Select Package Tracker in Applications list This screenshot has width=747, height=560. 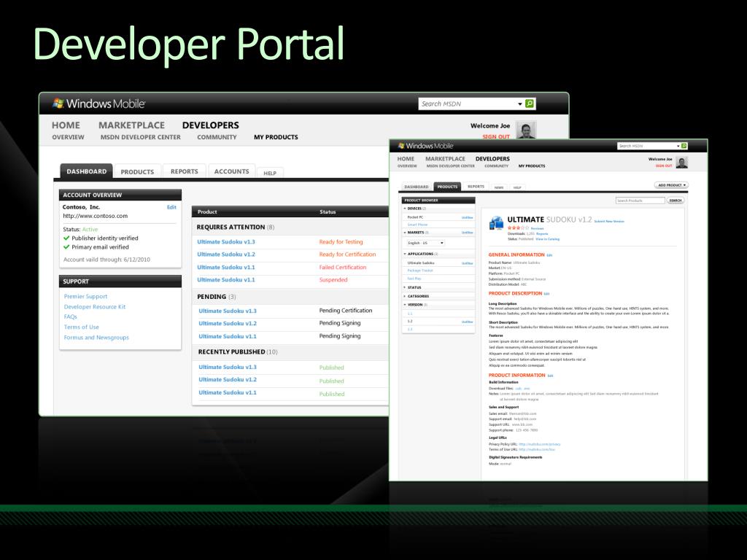[420, 271]
